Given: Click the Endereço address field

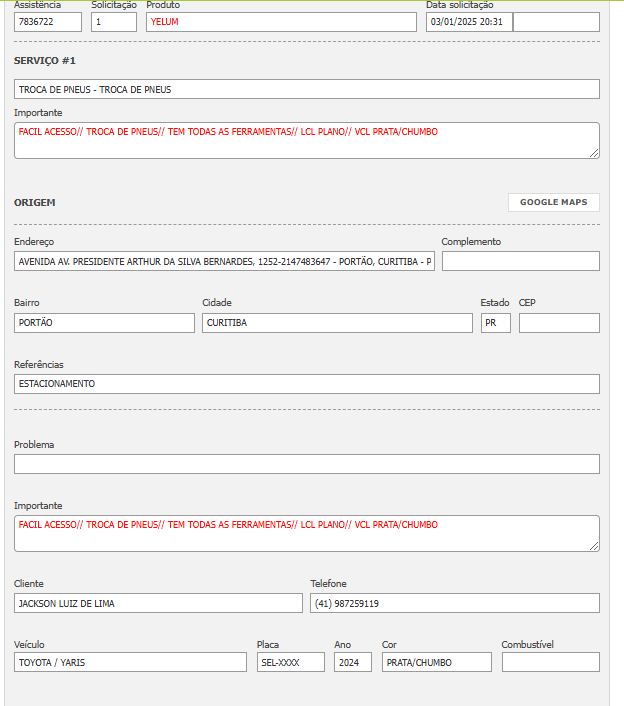Looking at the screenshot, I should click(225, 261).
